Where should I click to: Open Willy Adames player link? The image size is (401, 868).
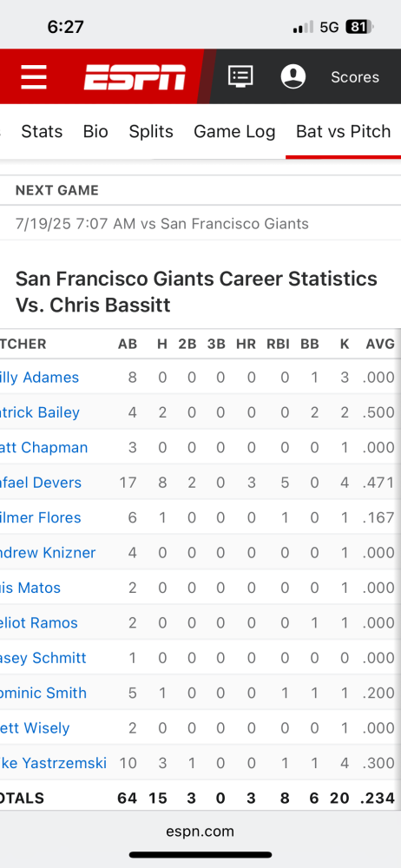coord(39,378)
